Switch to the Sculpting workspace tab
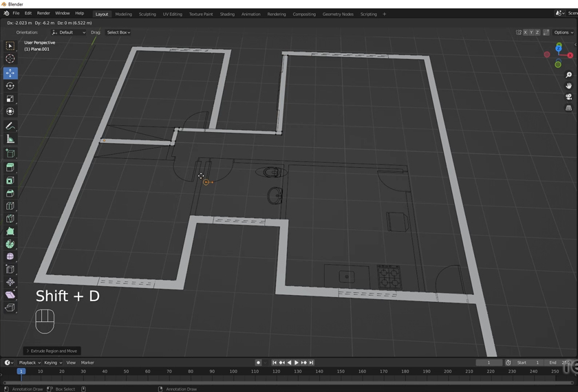This screenshot has height=392, width=578. click(x=147, y=14)
